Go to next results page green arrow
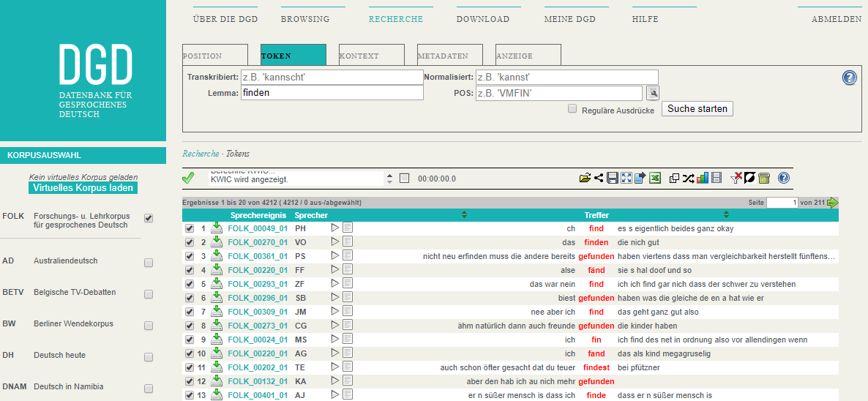The height and width of the screenshot is (401, 868). 833,203
